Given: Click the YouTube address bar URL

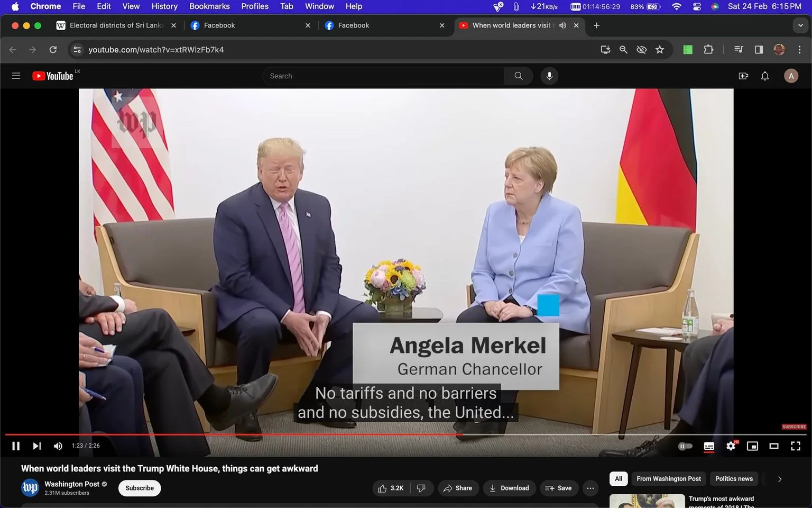Looking at the screenshot, I should point(156,50).
